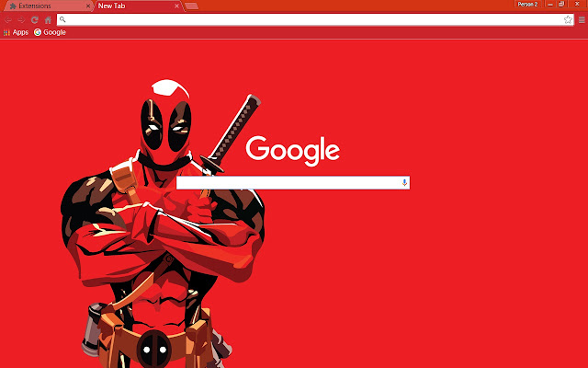Start voice search with microphone icon
Screen dimensions: 588x368
(x=404, y=183)
